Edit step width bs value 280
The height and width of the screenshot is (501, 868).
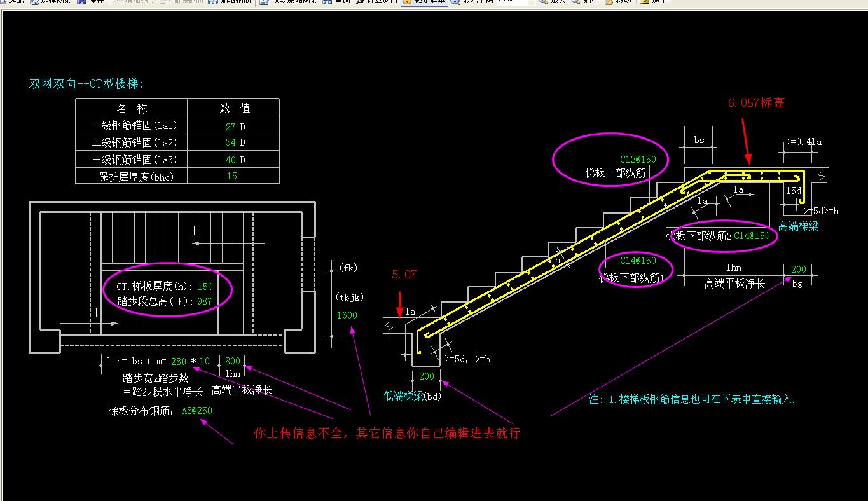(x=179, y=361)
